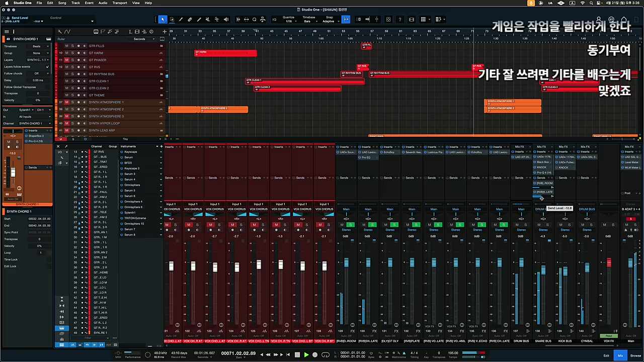Viewport: 644px width, 362px height.
Task: Select the Range tool
Action: tap(172, 20)
